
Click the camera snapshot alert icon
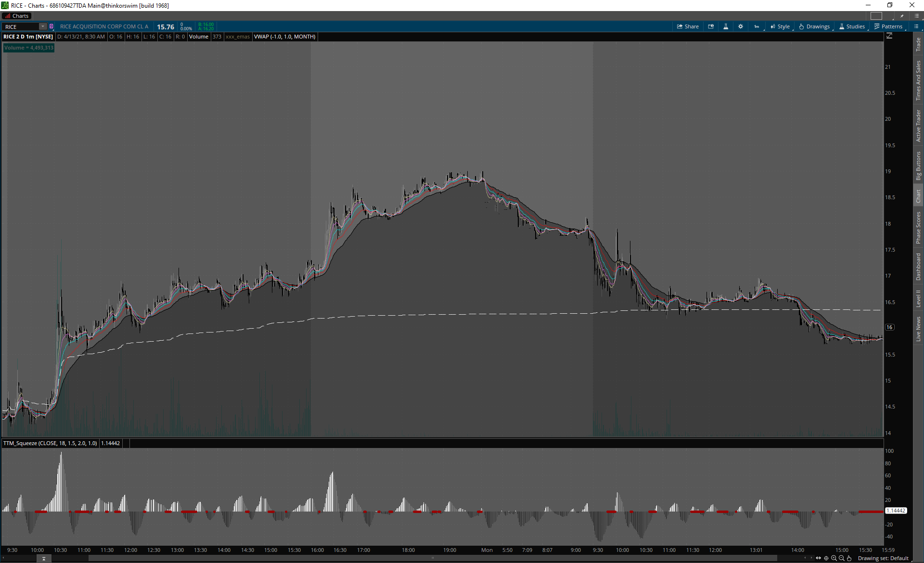[711, 26]
